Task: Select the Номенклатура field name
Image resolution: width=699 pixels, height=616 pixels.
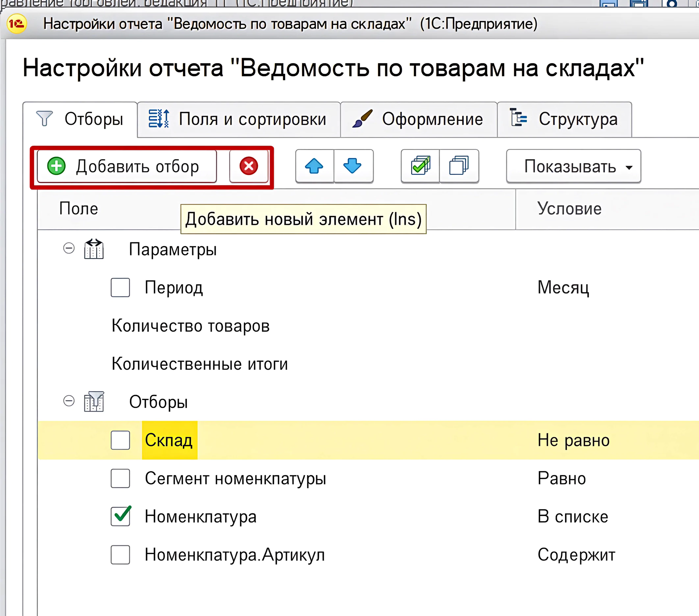Action: point(200,517)
